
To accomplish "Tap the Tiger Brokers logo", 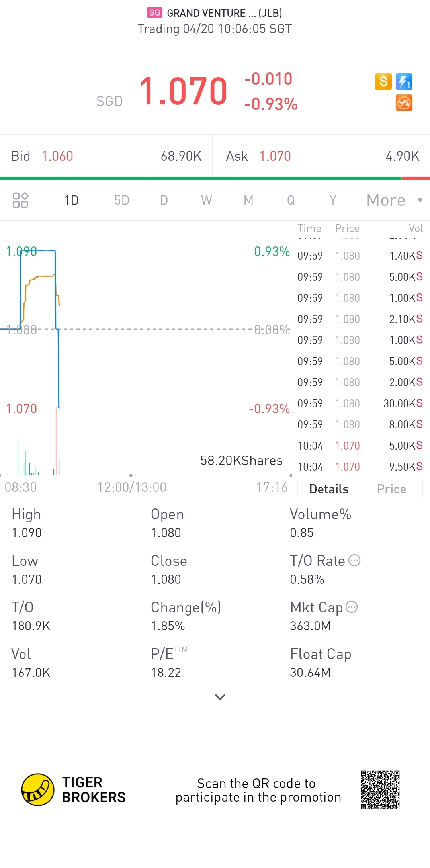I will tap(38, 790).
